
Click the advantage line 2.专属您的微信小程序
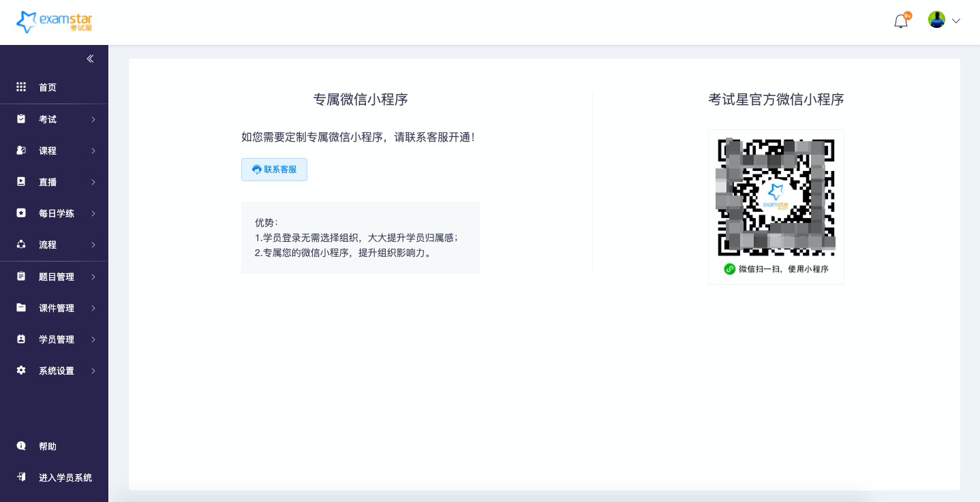click(x=343, y=253)
